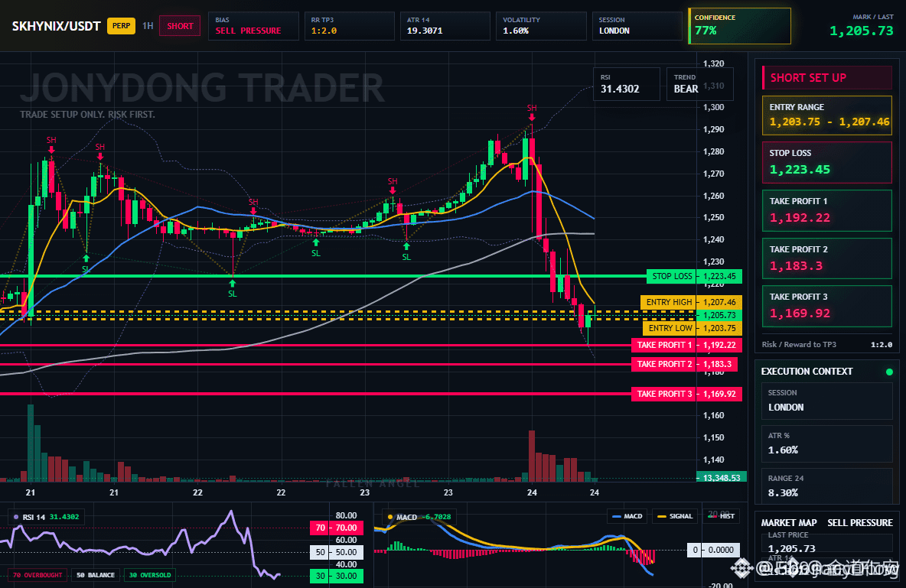
Task: Click the SESSION LONDON card in Execution Context
Action: tap(827, 400)
